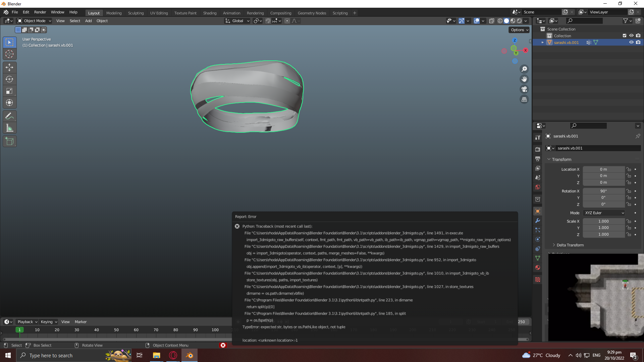Open the Output properties tab

[x=538, y=159]
